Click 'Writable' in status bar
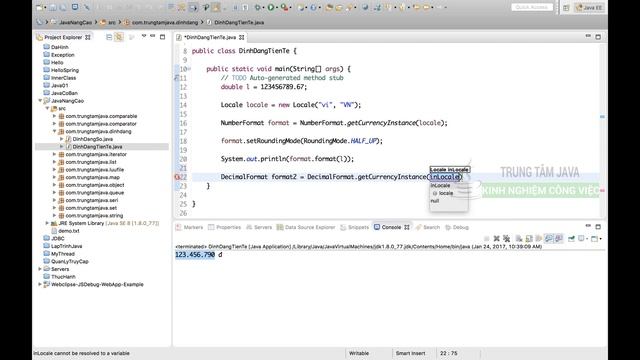The image size is (640, 360). pyautogui.click(x=359, y=353)
